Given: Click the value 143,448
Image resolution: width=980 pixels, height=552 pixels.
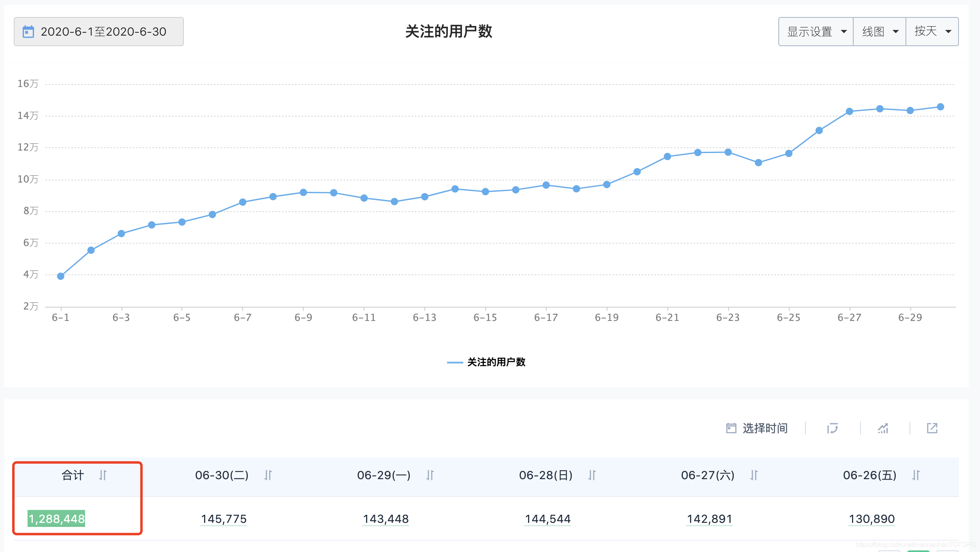Looking at the screenshot, I should (x=386, y=519).
